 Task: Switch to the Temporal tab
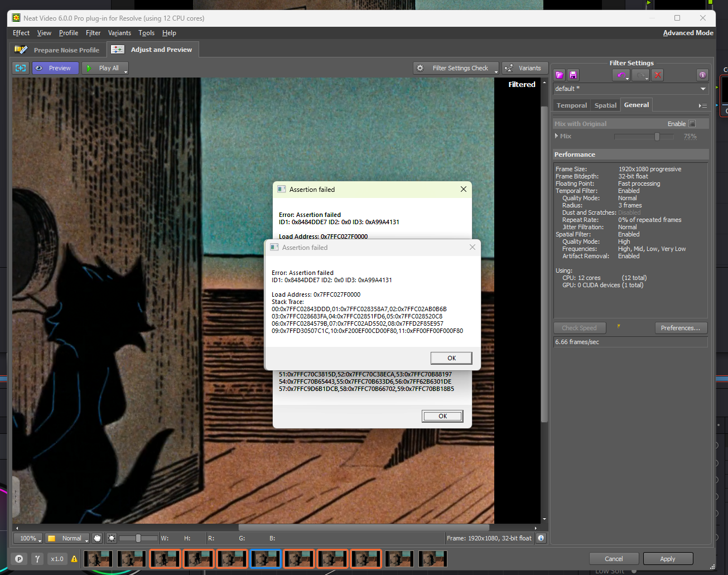(572, 105)
